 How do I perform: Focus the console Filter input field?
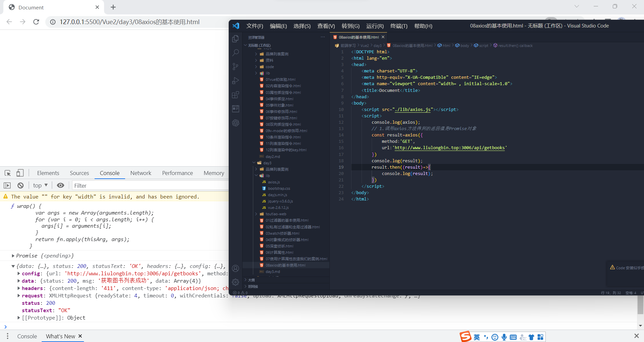(150, 185)
